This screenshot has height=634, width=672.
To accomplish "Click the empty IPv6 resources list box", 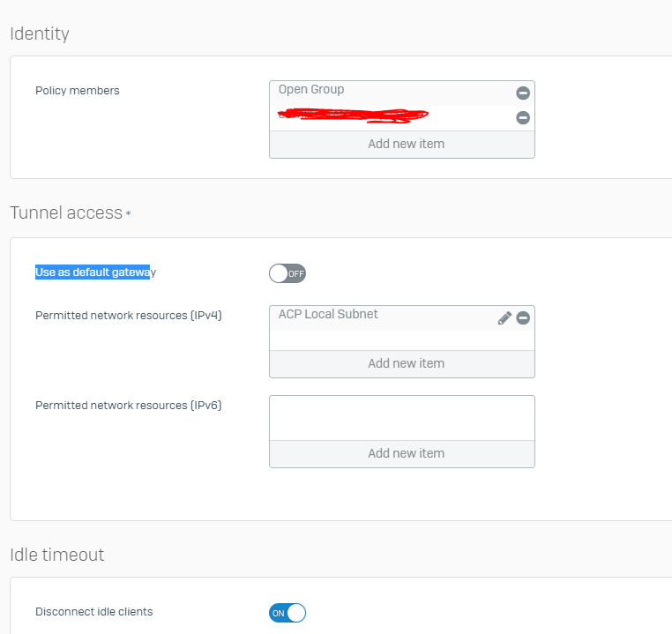I will click(402, 418).
